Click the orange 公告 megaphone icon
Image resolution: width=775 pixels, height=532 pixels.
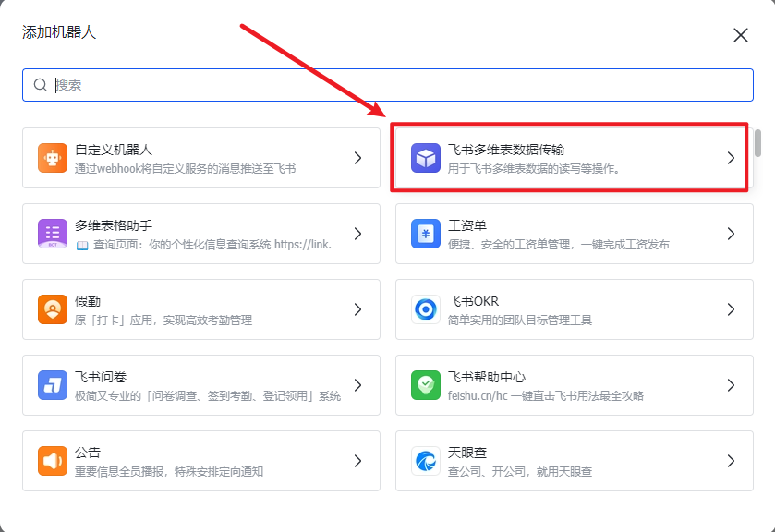pyautogui.click(x=53, y=461)
